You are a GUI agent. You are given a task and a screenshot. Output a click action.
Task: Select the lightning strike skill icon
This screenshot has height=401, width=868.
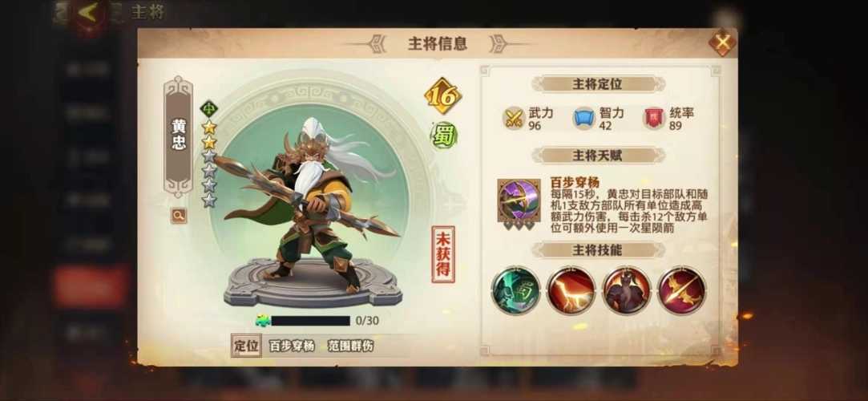click(571, 290)
